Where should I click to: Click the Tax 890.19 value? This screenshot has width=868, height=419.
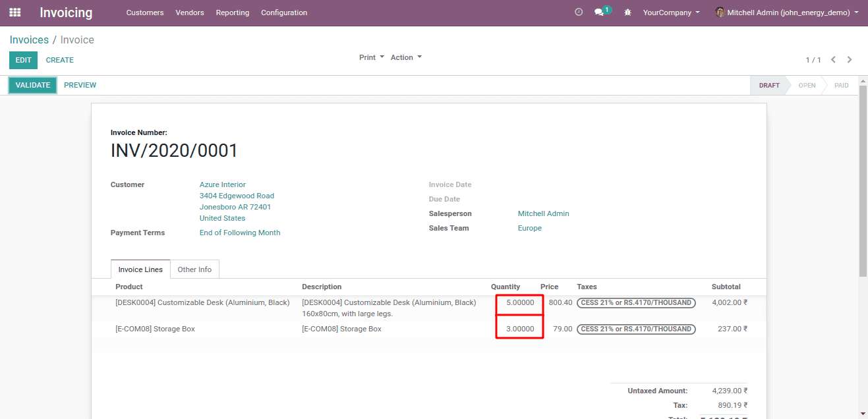click(x=732, y=405)
